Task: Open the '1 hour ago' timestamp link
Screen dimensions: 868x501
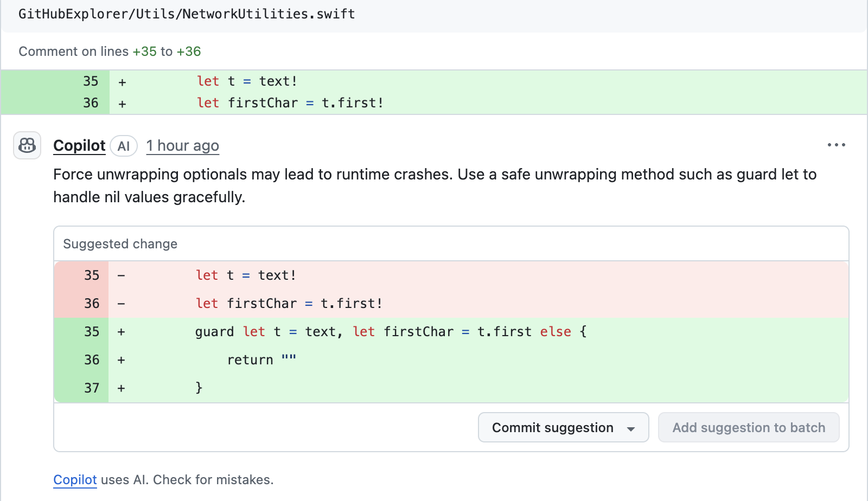Action: 183,145
